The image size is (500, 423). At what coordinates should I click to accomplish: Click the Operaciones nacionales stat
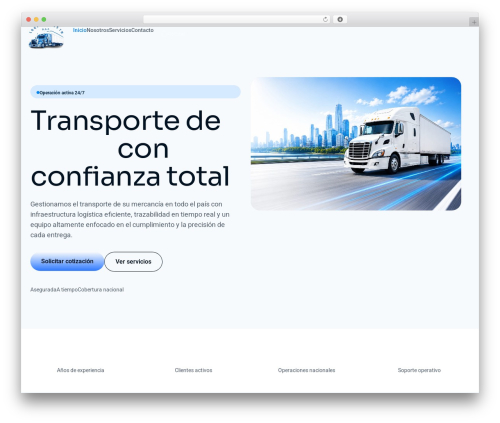pos(306,370)
